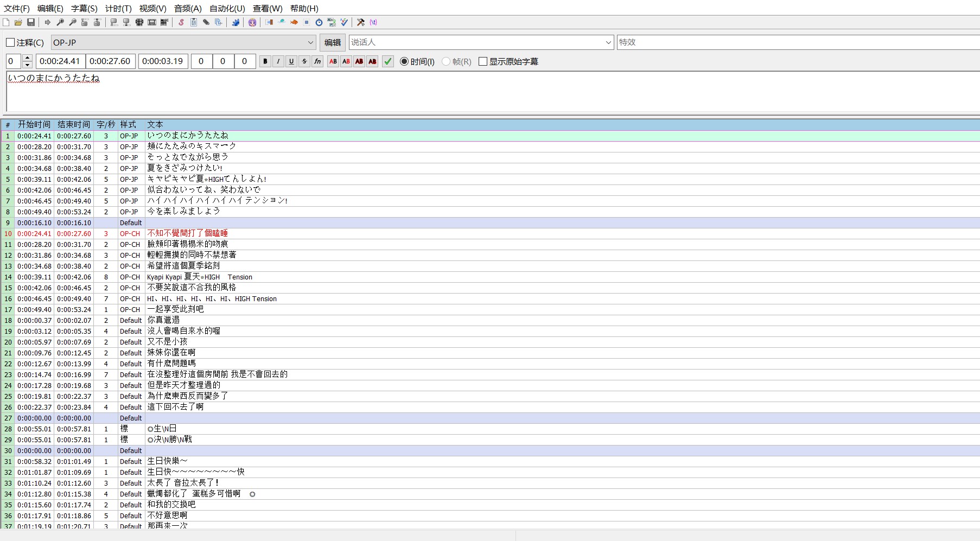The image size is (980, 541).
Task: Commit changes with green checkmark
Action: pyautogui.click(x=388, y=61)
